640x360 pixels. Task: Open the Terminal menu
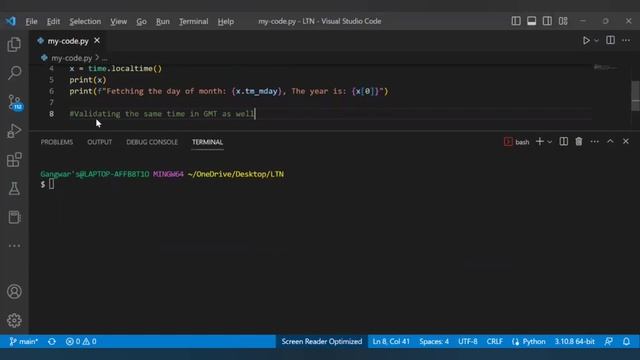click(x=193, y=21)
